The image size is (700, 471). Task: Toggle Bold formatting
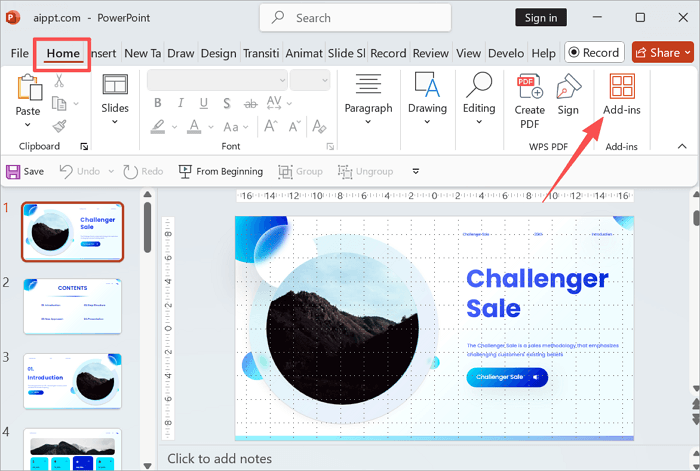coord(157,103)
